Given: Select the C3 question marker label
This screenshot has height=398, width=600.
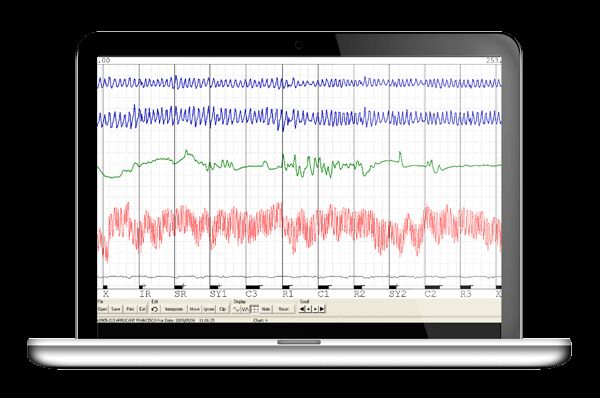Looking at the screenshot, I should (x=251, y=294).
